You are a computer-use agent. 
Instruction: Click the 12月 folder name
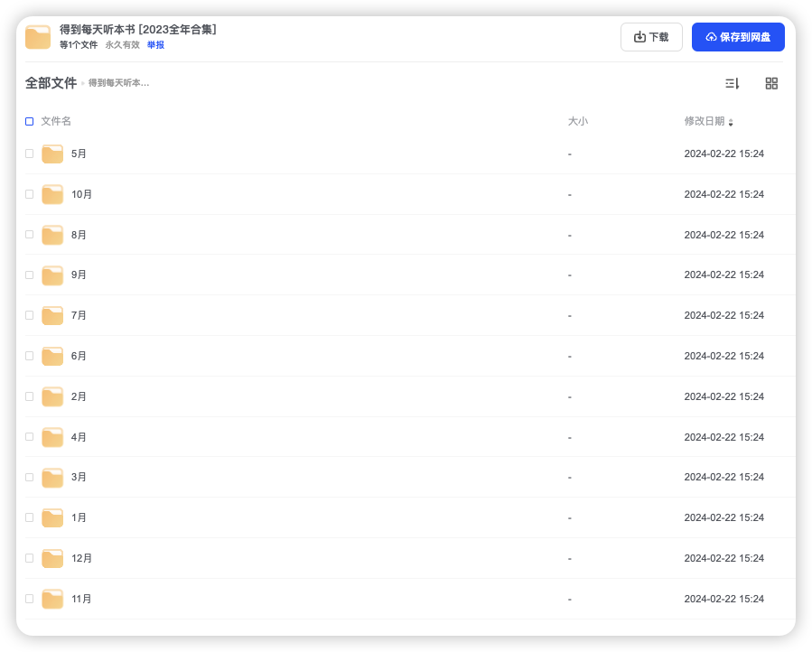[82, 558]
